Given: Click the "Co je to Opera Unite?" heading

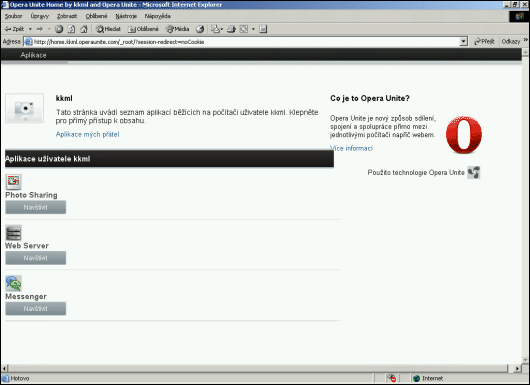Looking at the screenshot, I should (370, 98).
